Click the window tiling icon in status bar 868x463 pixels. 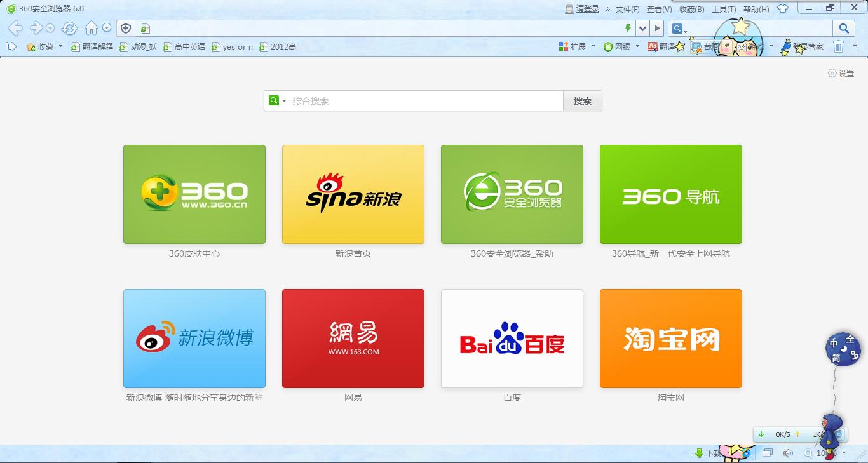click(x=768, y=453)
